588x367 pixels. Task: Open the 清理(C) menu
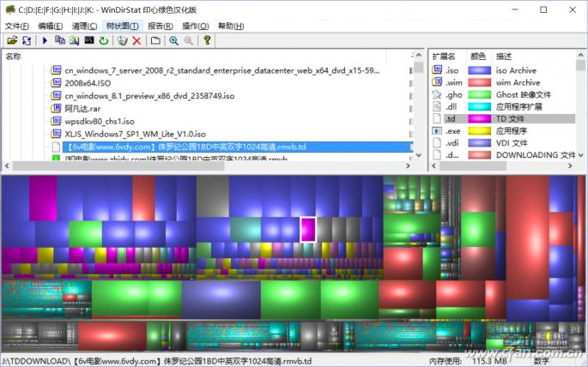(84, 26)
